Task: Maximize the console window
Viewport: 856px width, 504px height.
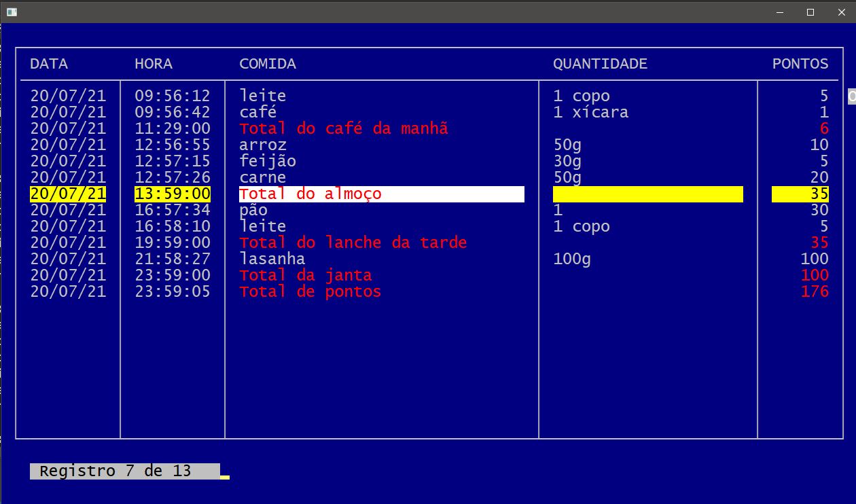Action: coord(810,12)
